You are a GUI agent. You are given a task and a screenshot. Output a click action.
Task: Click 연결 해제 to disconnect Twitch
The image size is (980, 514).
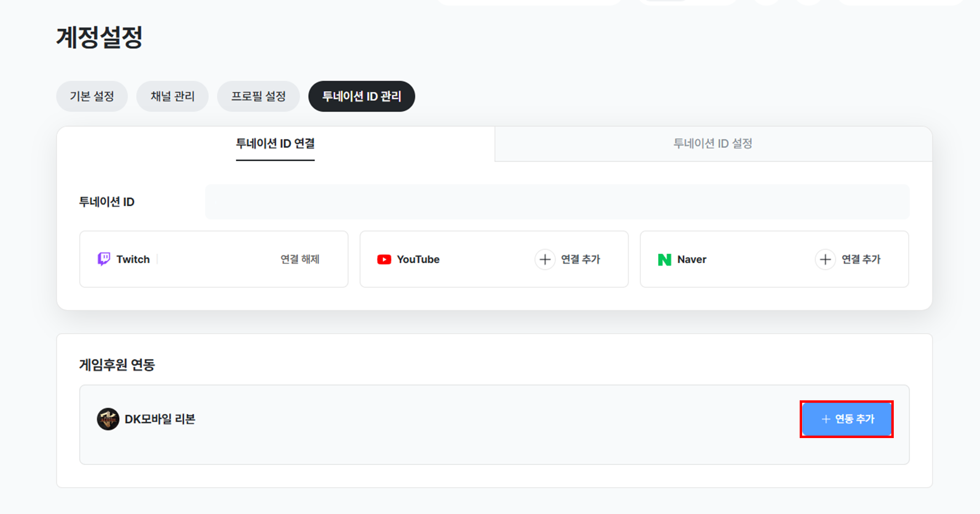coord(300,259)
